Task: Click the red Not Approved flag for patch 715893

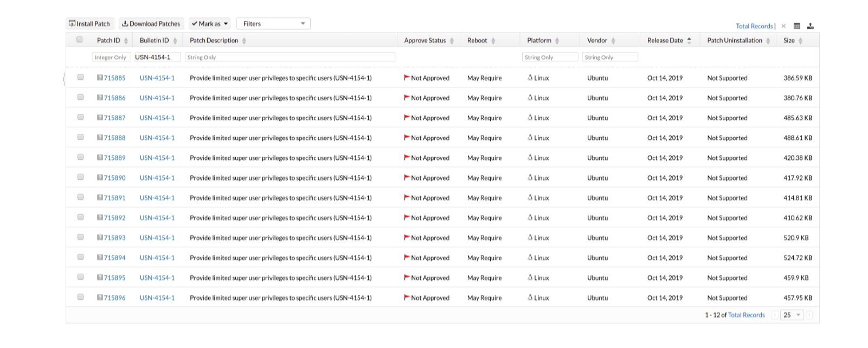Action: pos(407,237)
